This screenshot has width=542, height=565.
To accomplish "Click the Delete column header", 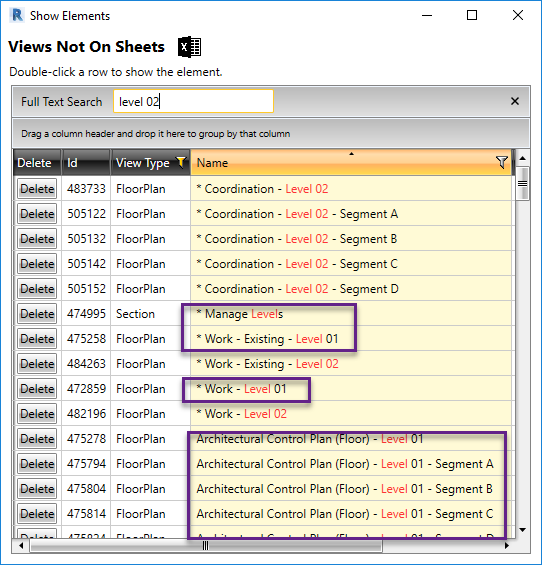I will [37, 163].
